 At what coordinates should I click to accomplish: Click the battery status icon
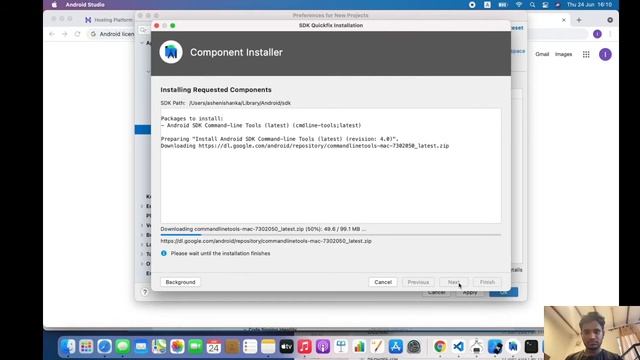503,5
